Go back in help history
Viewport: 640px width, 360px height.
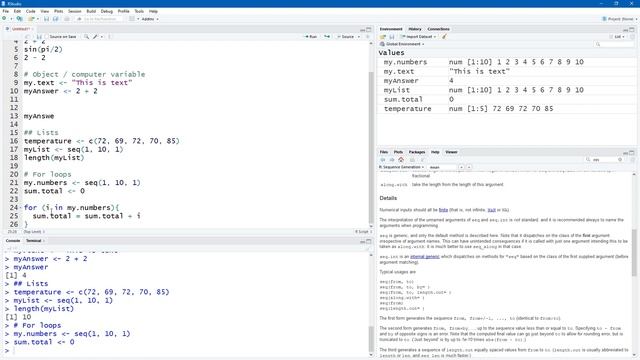tap(383, 160)
